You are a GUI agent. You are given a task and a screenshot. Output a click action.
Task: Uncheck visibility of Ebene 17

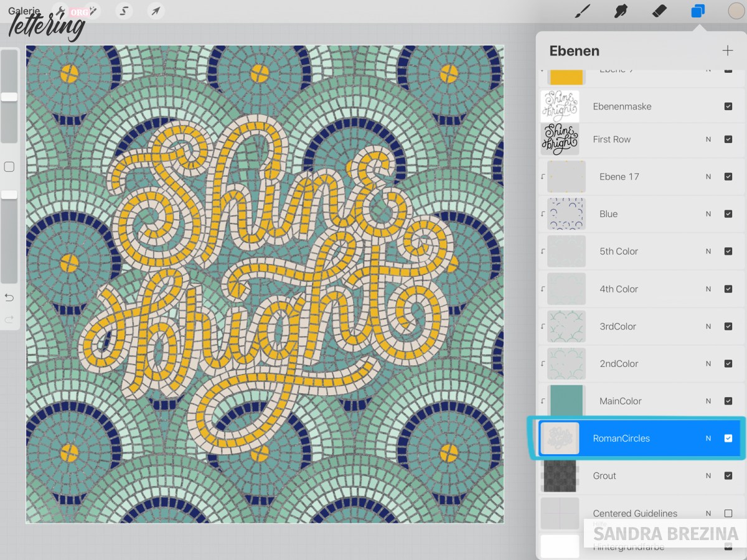[x=728, y=177]
